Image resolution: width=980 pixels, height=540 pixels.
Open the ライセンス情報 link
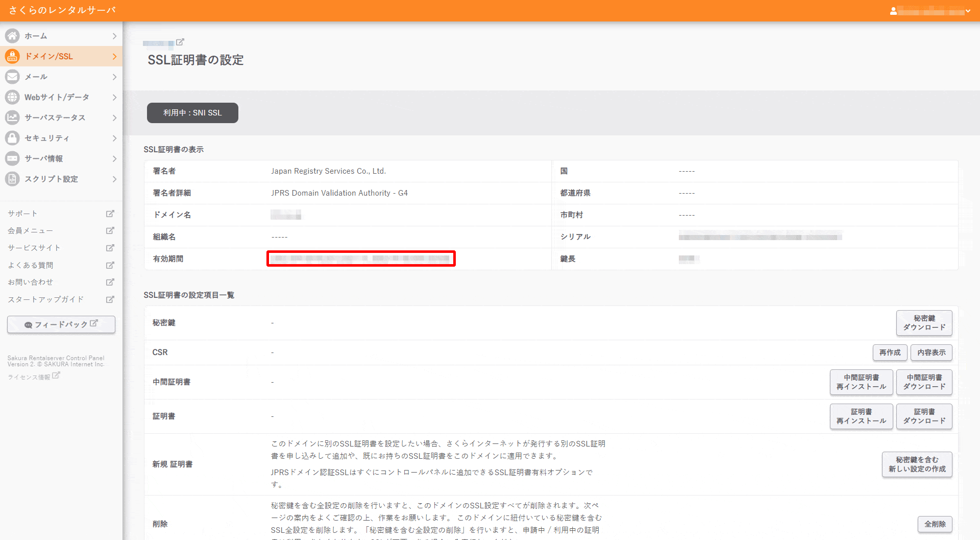coord(29,377)
